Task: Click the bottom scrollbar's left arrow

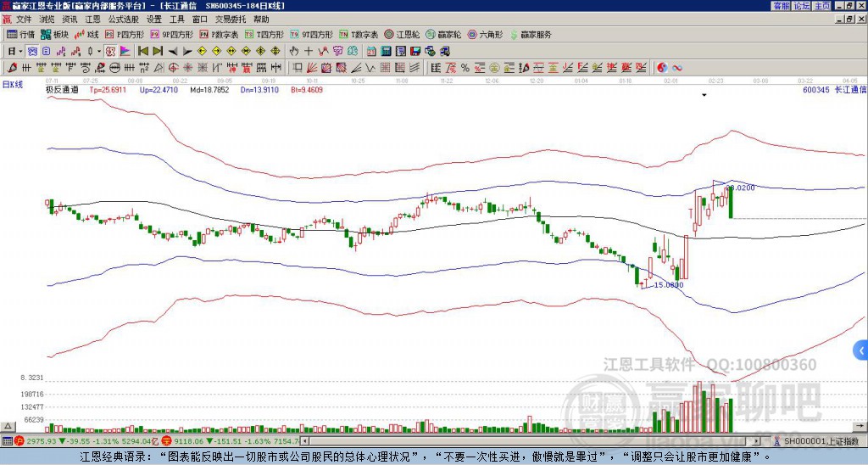Action: (305, 441)
